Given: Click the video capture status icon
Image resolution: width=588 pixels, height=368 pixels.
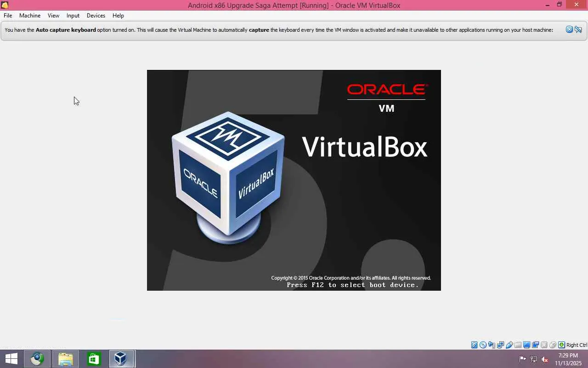Looking at the screenshot, I should 536,345.
